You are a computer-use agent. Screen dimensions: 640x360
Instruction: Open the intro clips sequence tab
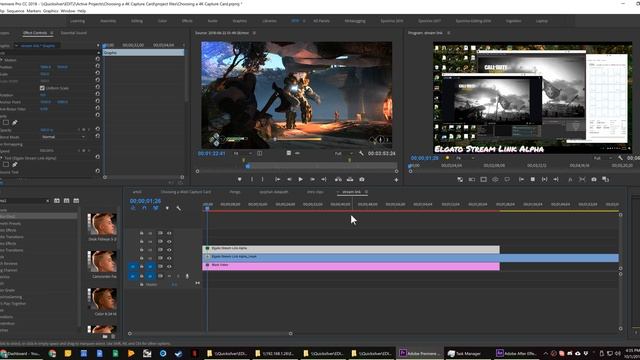[x=315, y=192]
